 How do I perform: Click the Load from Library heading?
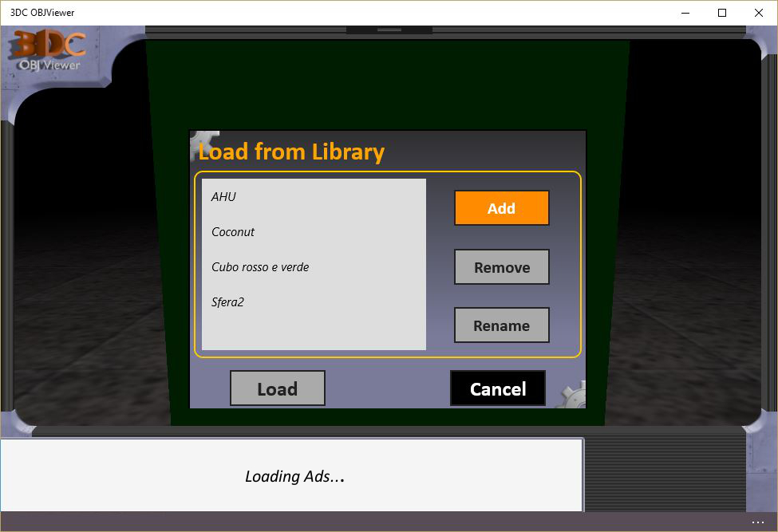coord(292,152)
